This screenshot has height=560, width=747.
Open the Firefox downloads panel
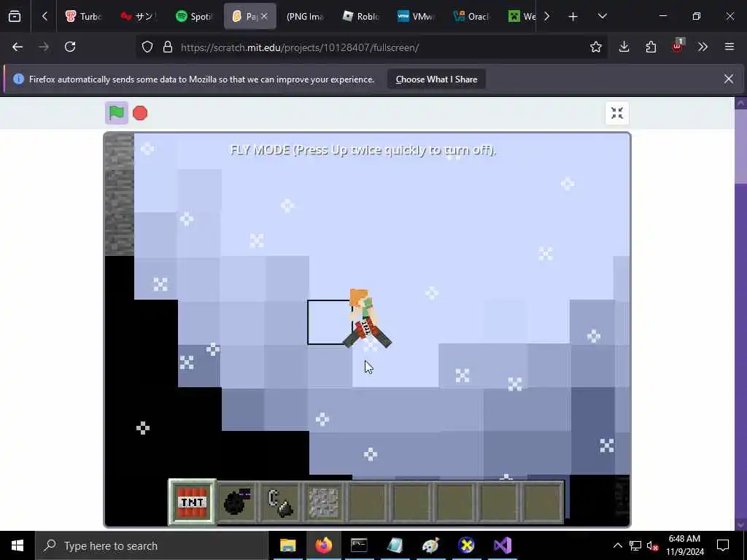(624, 47)
